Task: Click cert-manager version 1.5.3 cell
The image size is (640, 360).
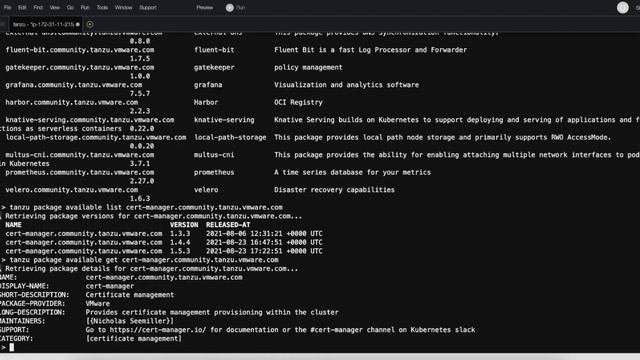Action: click(180, 251)
